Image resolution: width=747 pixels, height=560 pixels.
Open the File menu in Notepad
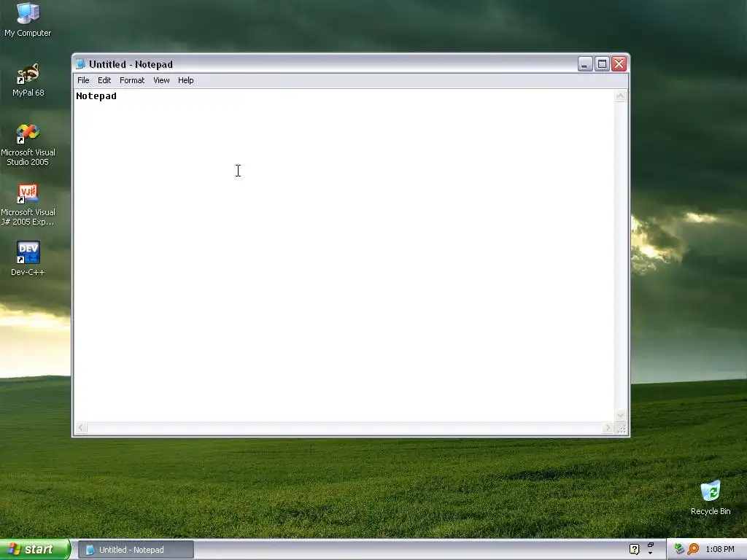83,80
